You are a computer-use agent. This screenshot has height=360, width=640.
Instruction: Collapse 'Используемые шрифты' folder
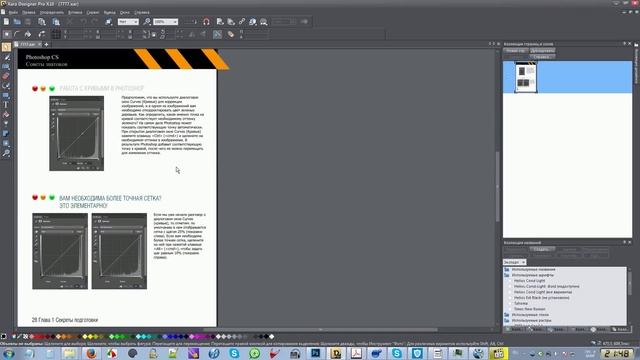(507, 275)
